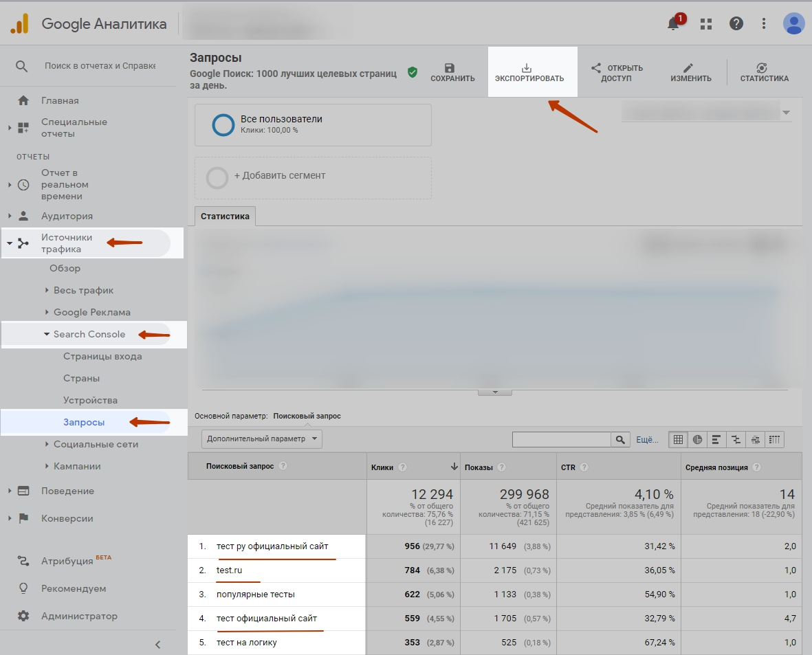The image size is (812, 655).
Task: Open the Статистика insights panel button
Action: [764, 72]
